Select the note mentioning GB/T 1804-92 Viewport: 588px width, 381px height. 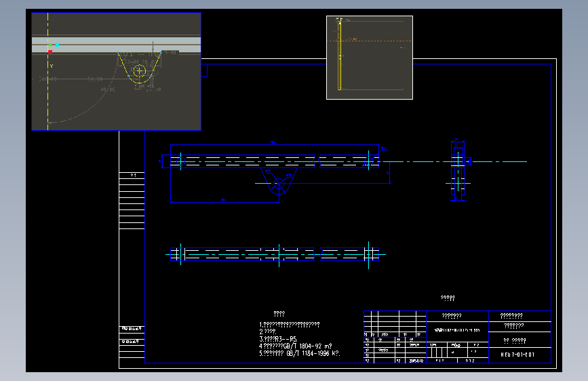tap(296, 346)
